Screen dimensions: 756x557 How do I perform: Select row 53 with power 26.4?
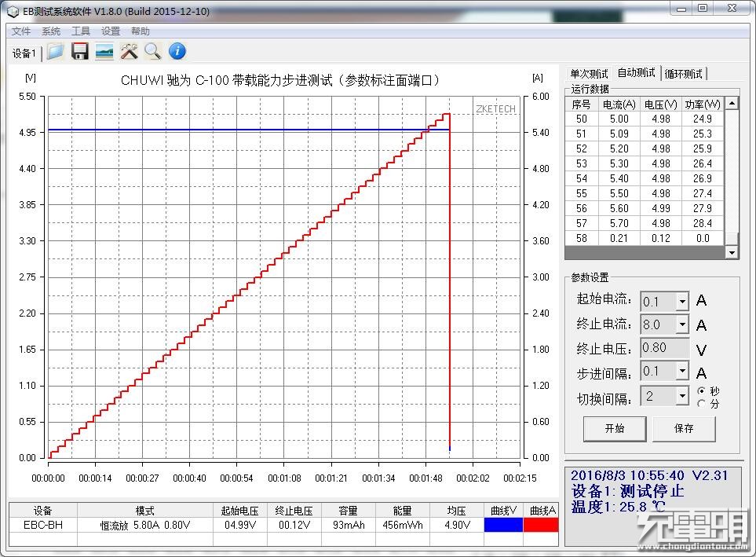point(645,163)
